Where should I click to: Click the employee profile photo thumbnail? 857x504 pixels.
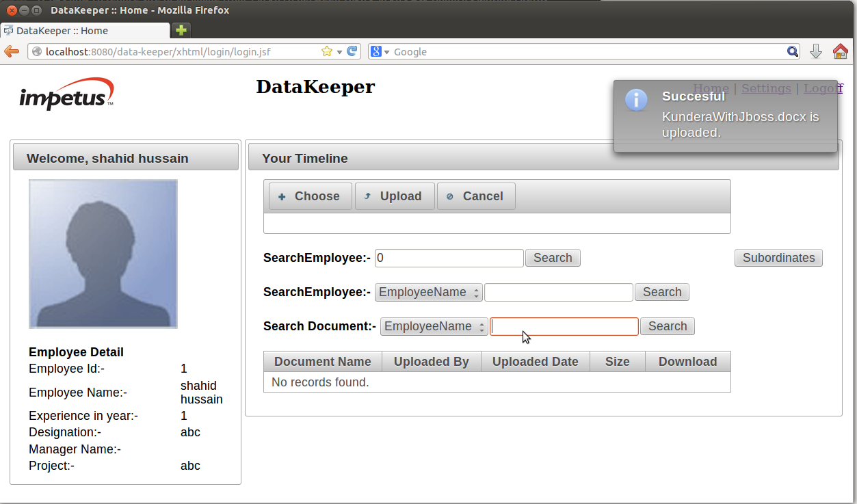tap(103, 254)
